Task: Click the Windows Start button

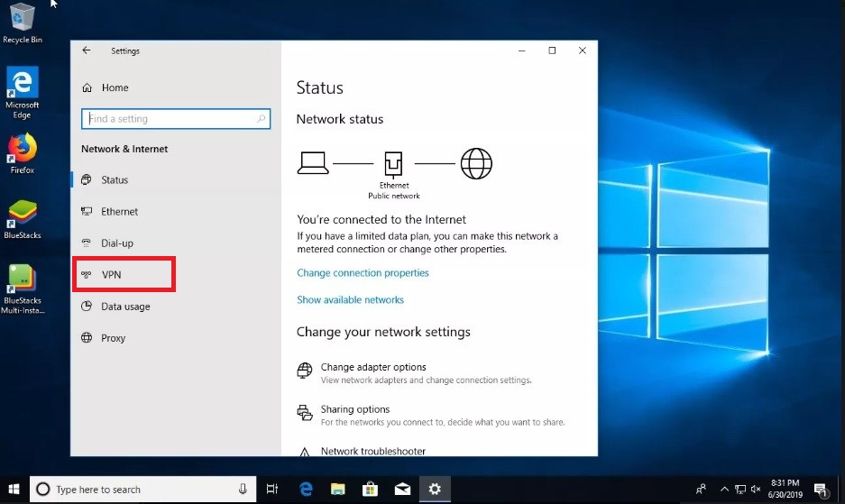Action: coord(14,489)
